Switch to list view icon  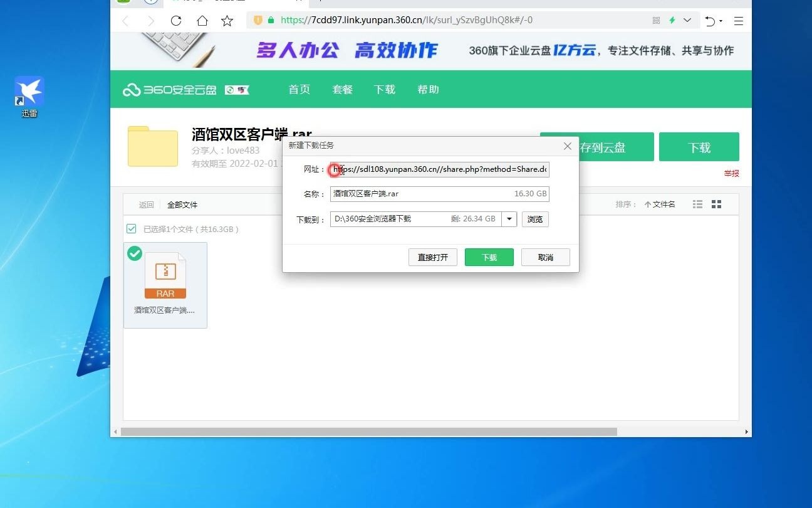pyautogui.click(x=697, y=204)
